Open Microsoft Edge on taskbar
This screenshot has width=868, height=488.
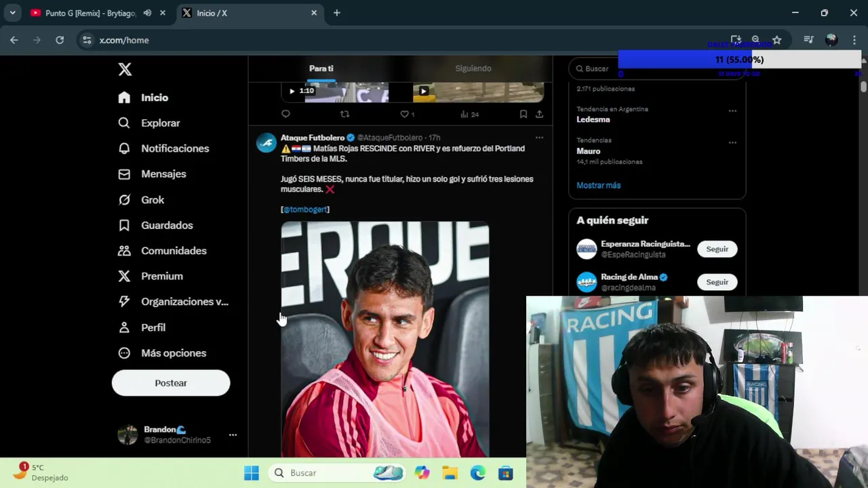click(478, 473)
